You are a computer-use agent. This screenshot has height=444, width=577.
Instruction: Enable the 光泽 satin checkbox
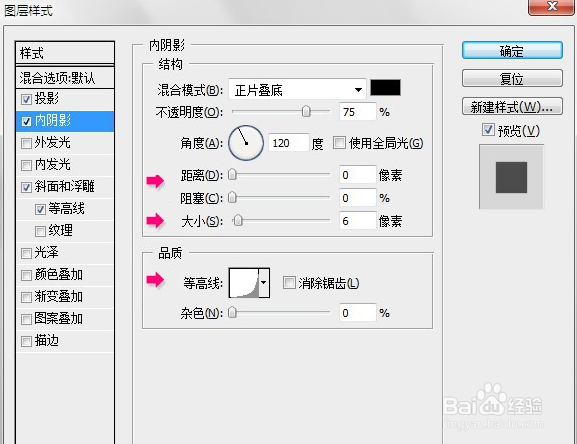[26, 253]
